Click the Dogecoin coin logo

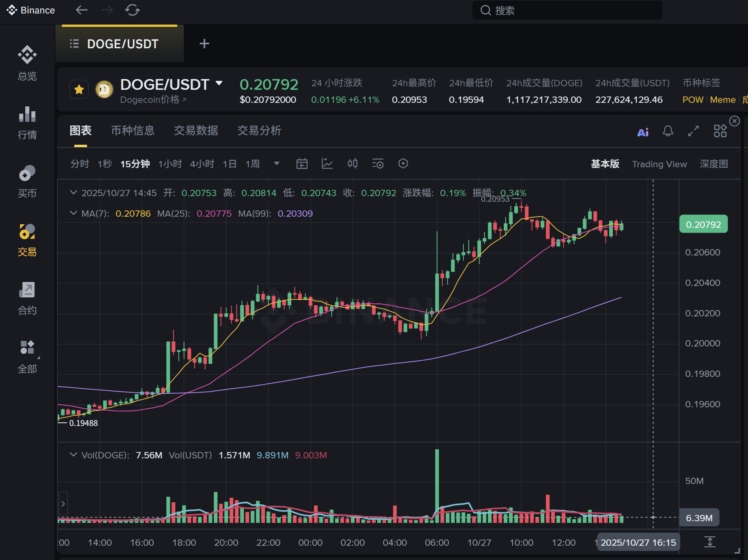[x=104, y=90]
